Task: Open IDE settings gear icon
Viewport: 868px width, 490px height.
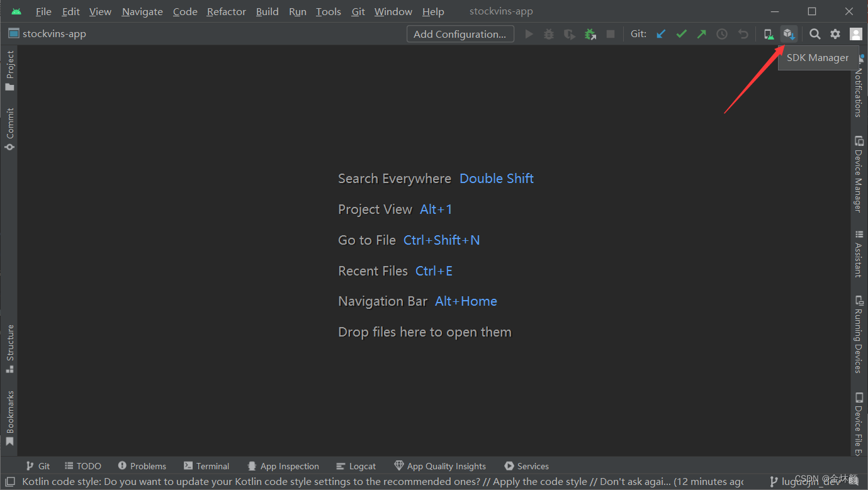Action: click(x=835, y=34)
